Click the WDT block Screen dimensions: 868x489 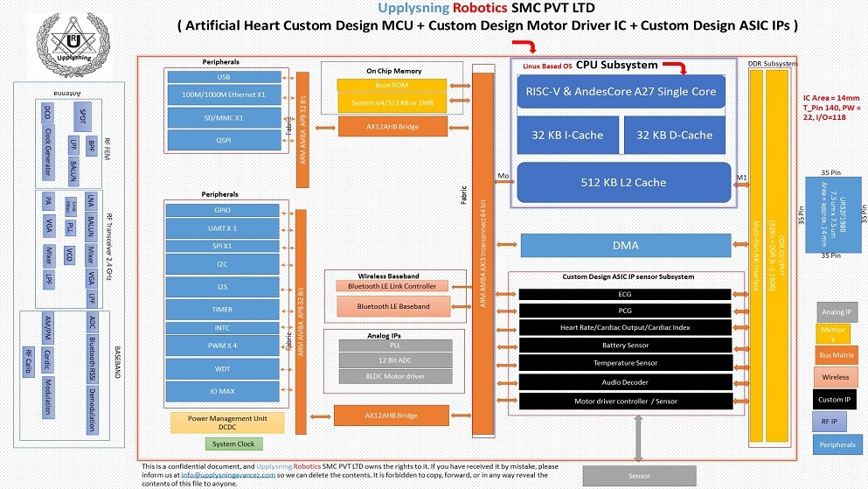tap(223, 369)
